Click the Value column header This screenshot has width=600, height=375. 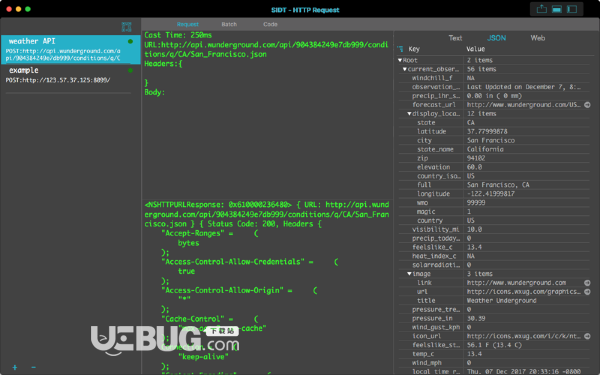pyautogui.click(x=476, y=49)
